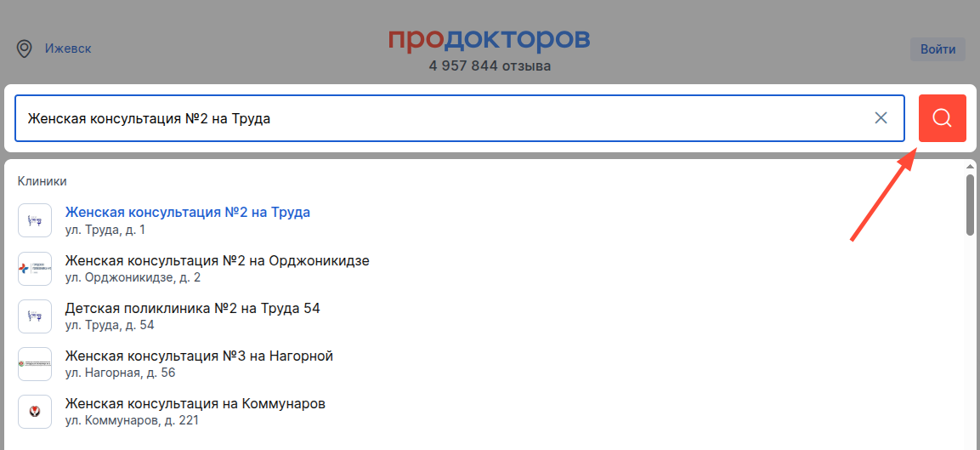Viewport: 980px width, 450px height.
Task: Click the logo thumbnail of Женская консультация №2 на Труда
Action: pos(34,220)
